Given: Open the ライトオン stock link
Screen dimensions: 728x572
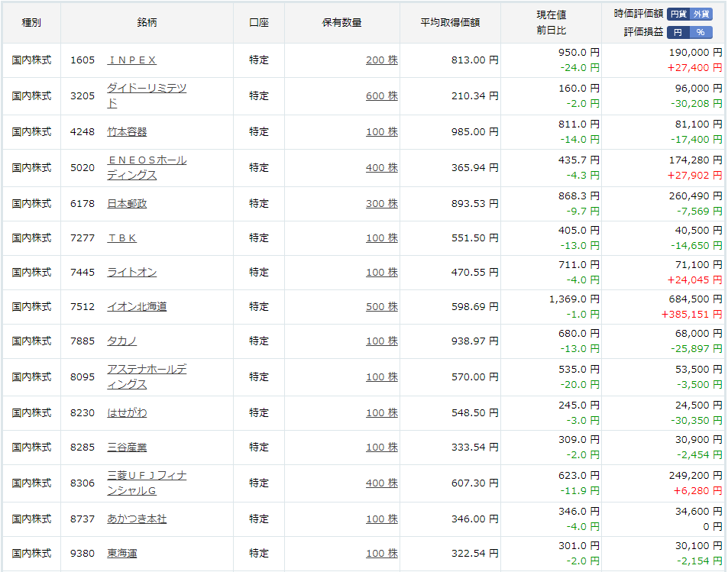Looking at the screenshot, I should pos(132,273).
